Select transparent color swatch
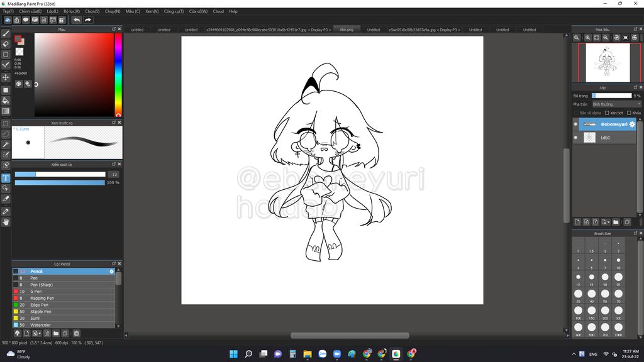The height and width of the screenshot is (362, 644). point(19,52)
